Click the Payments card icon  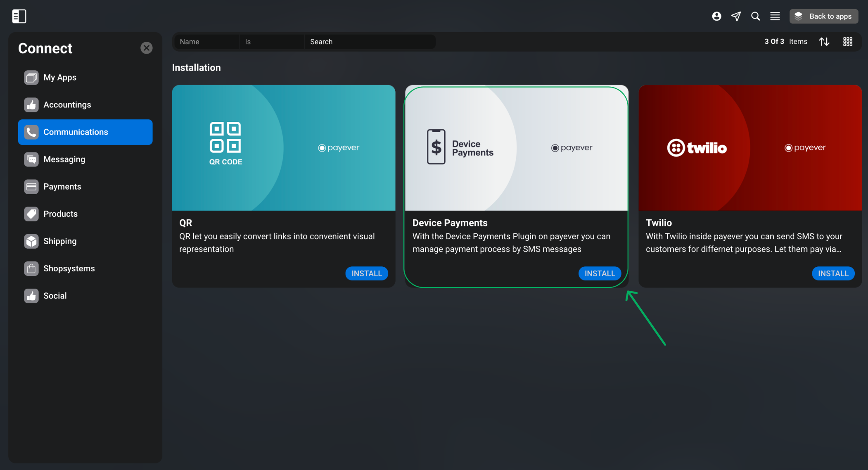31,187
